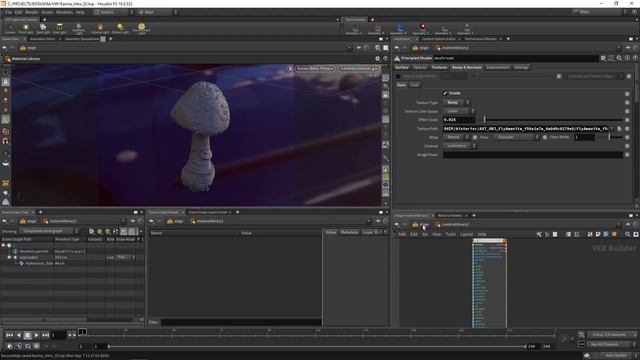640x360 pixels.
Task: Switch to the Settings tab
Action: [521, 67]
